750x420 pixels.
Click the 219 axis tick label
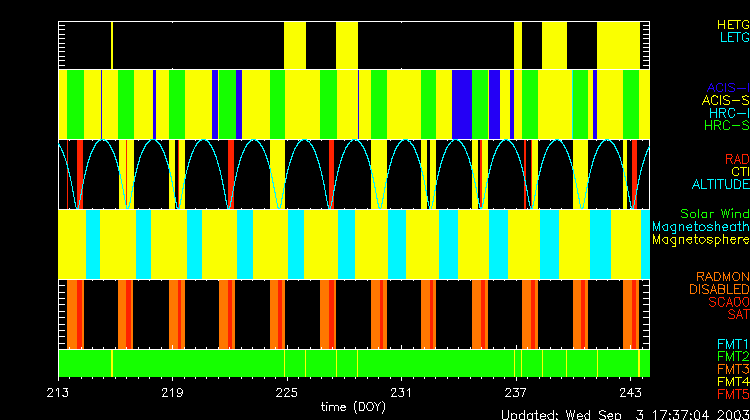pyautogui.click(x=172, y=393)
